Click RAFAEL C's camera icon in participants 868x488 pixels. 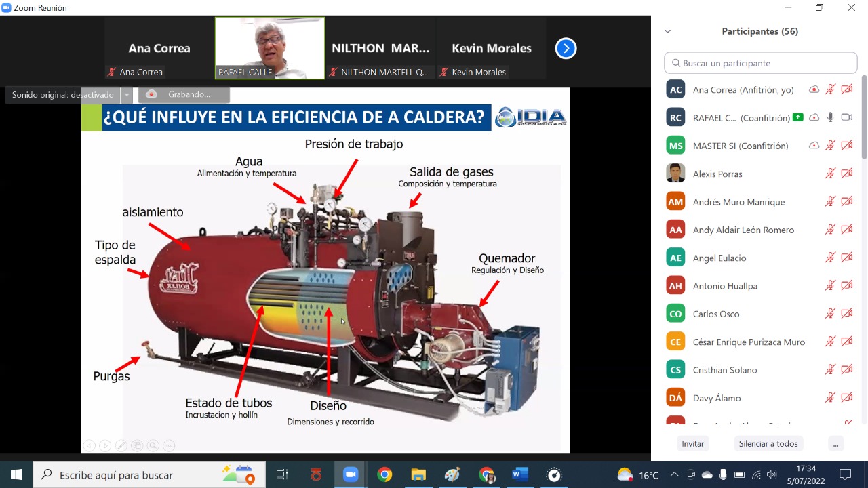tap(846, 117)
